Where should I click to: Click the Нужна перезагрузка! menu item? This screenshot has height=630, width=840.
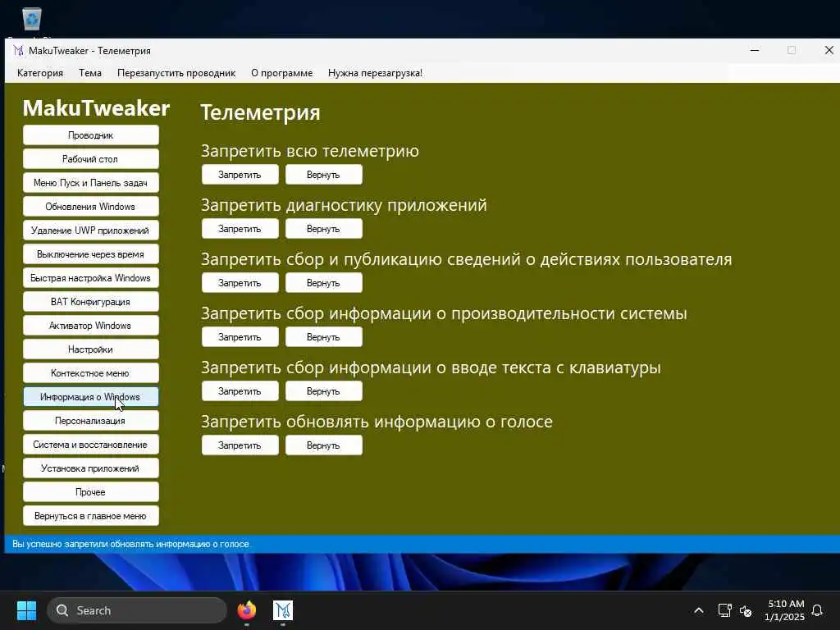coord(375,73)
